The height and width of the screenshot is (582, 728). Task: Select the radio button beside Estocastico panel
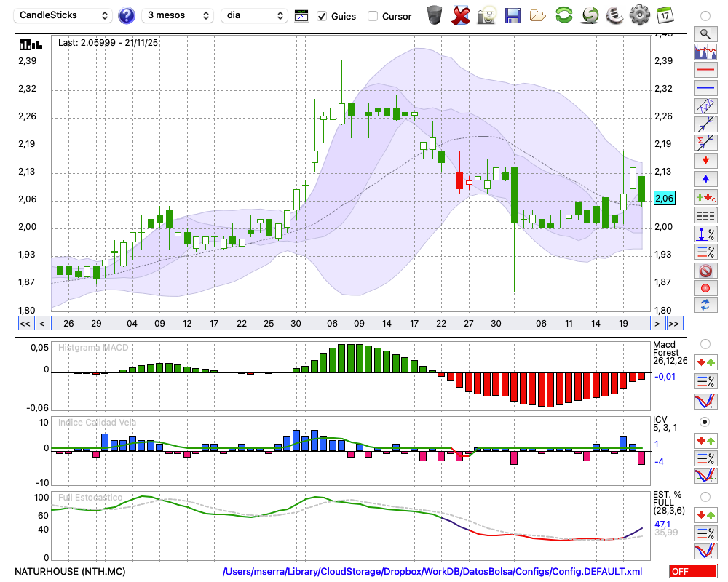click(x=705, y=497)
